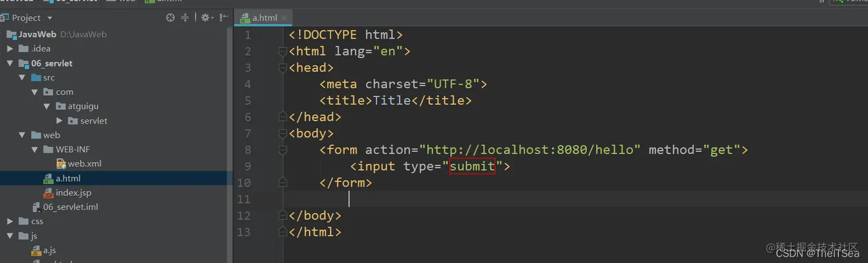This screenshot has width=868, height=263.
Task: Click the WEB-INF folder icon
Action: (48, 149)
